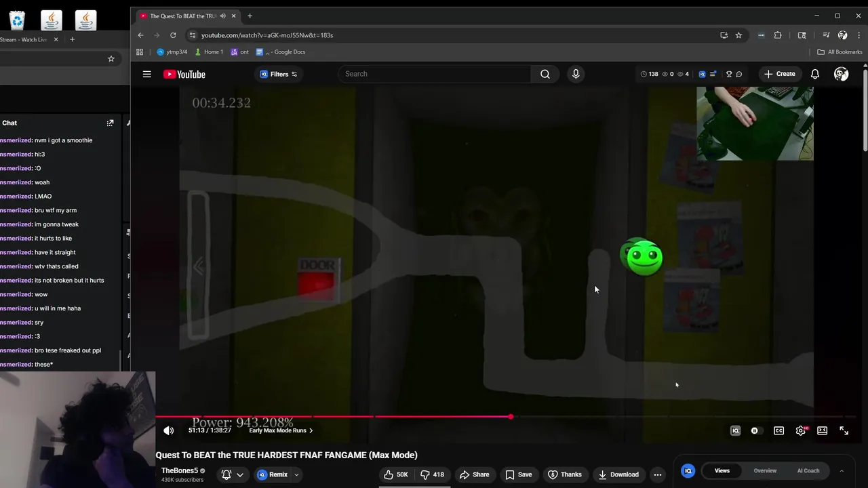The height and width of the screenshot is (488, 868).
Task: Go back in Chrome
Action: 140,35
